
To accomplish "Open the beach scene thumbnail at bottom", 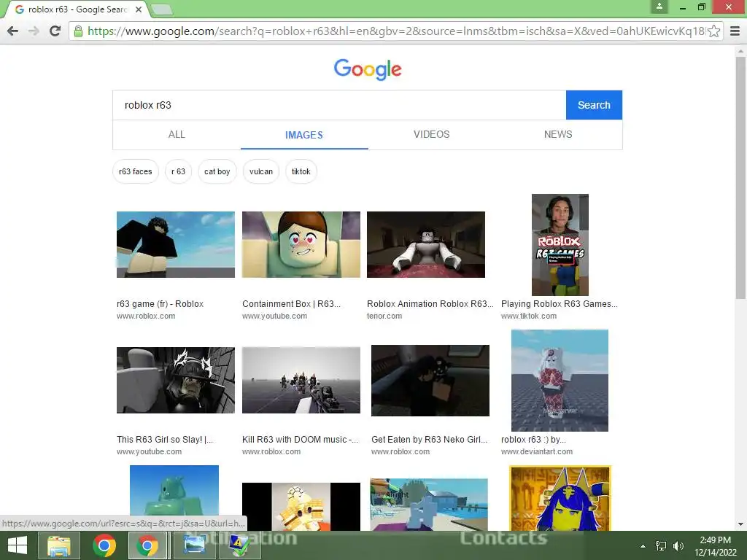I will [x=429, y=505].
